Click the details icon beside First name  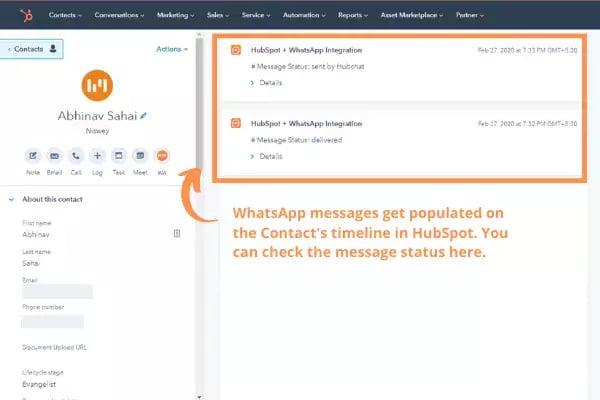177,233
